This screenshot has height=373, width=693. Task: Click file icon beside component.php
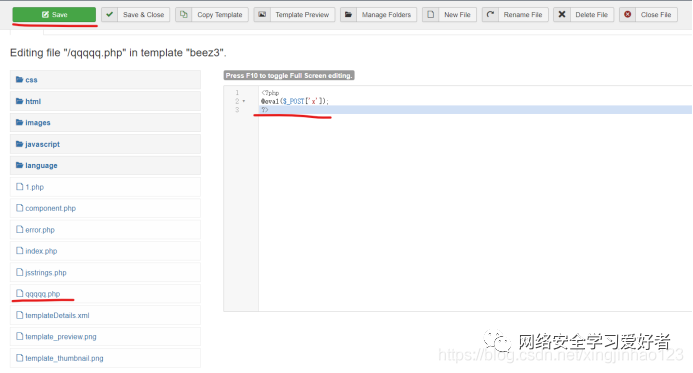19,208
